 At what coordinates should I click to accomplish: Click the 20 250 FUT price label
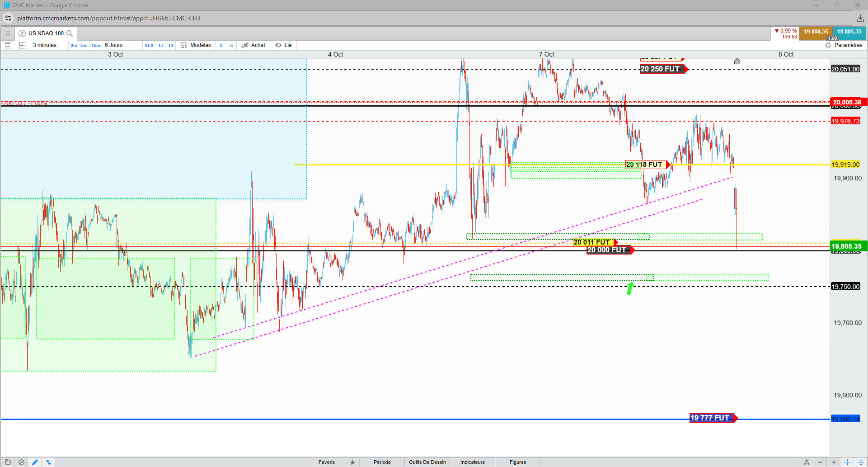coord(663,69)
